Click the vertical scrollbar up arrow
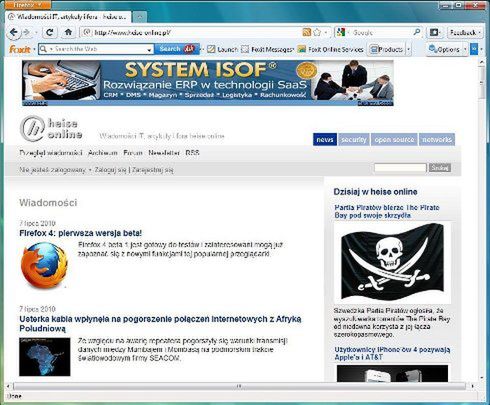The width and height of the screenshot is (490, 405). click(x=482, y=62)
